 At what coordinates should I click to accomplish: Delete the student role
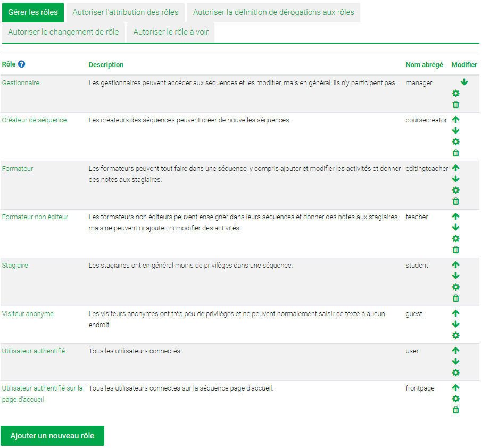coord(455,298)
